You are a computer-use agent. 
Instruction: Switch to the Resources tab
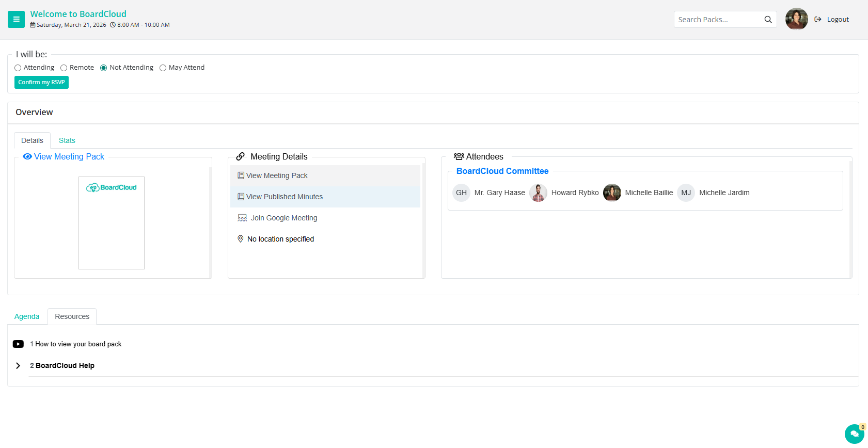coord(72,316)
